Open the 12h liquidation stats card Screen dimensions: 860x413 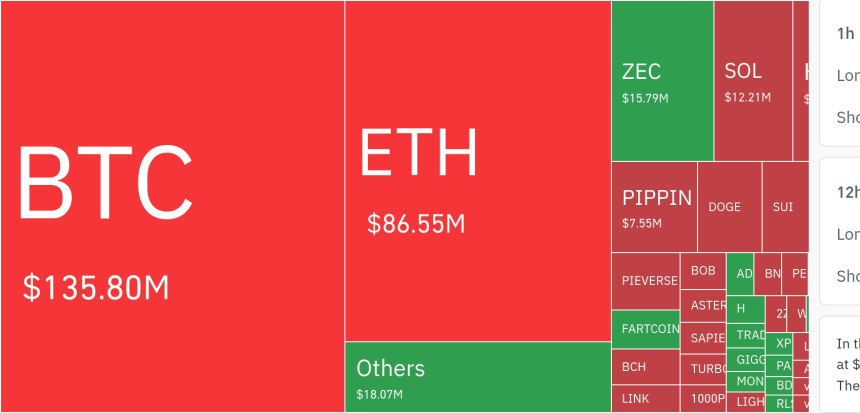[x=841, y=231]
